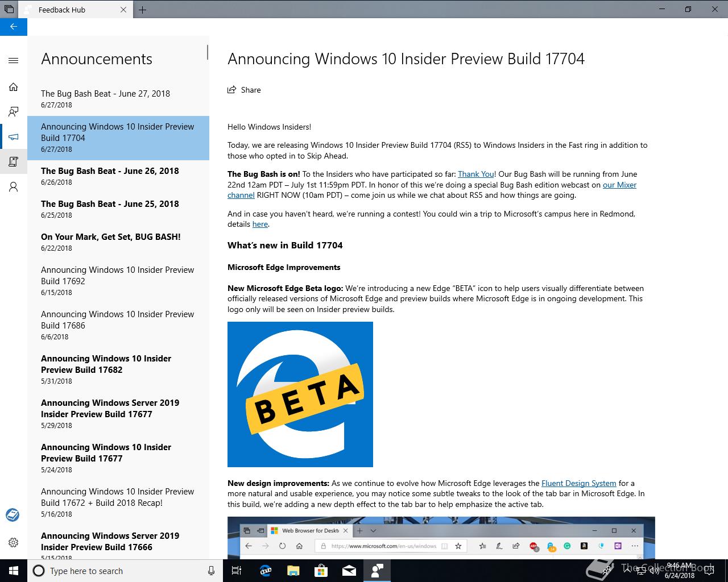Open Windows Server 2019 Insider Preview Build 17666
Viewport: 728px width, 582px height.
click(x=118, y=542)
